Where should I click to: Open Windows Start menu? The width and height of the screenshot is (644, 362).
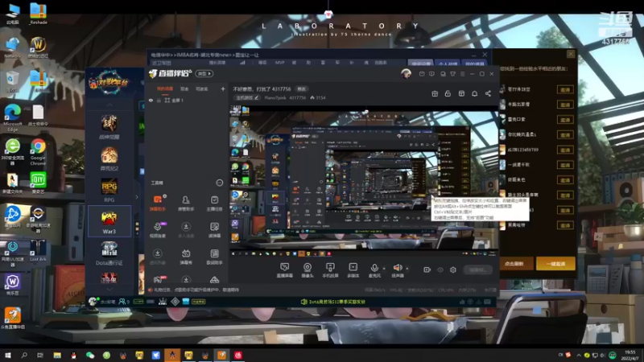pyautogui.click(x=8, y=355)
